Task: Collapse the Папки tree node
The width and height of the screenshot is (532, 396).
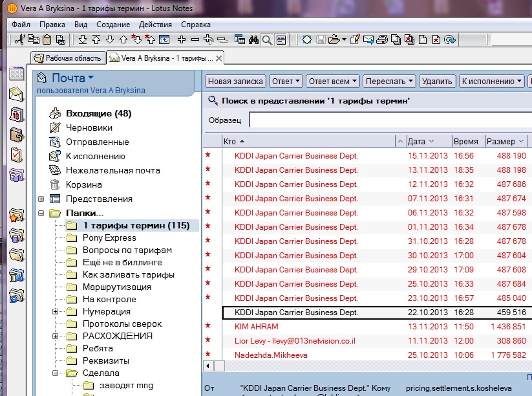Action: click(41, 214)
